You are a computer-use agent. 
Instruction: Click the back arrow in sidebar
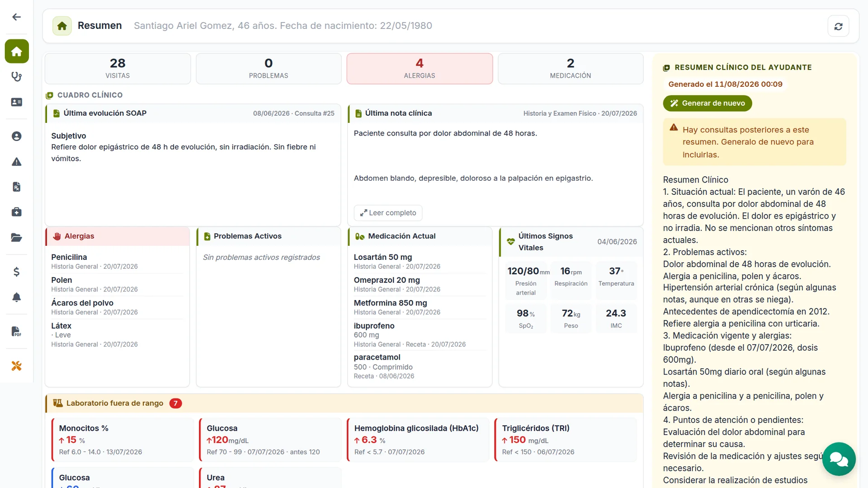[x=17, y=17]
